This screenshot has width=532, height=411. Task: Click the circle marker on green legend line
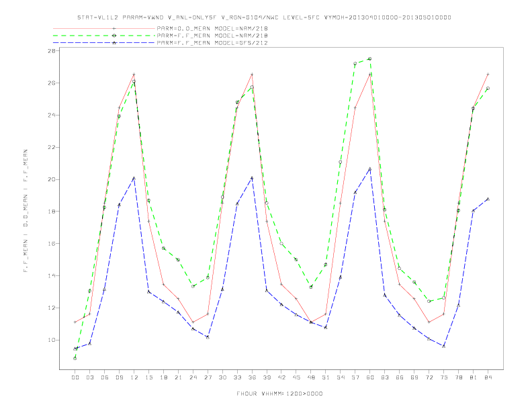pos(114,36)
